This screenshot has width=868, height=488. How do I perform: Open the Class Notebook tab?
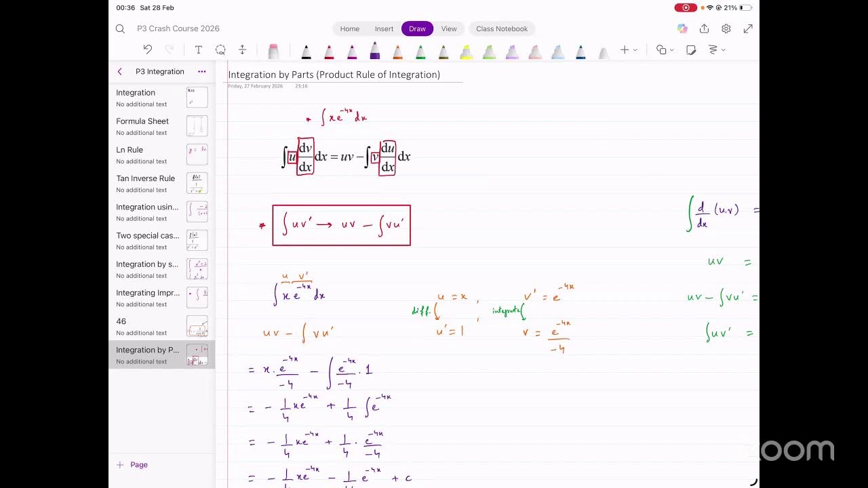pyautogui.click(x=502, y=28)
